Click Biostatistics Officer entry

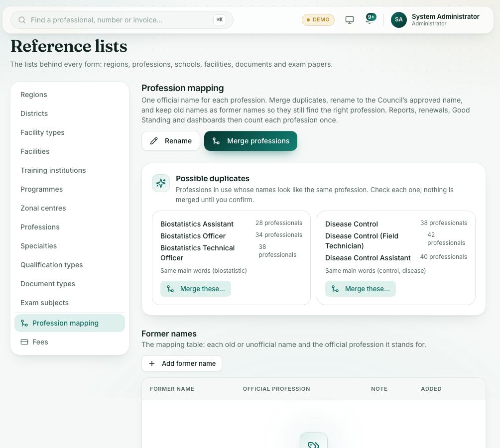193,236
